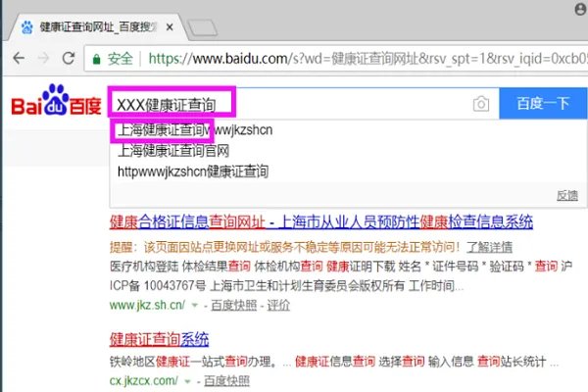Select first suggestion 上海健康证查询wwwjkzshcn
The width and height of the screenshot is (588, 392).
(195, 130)
